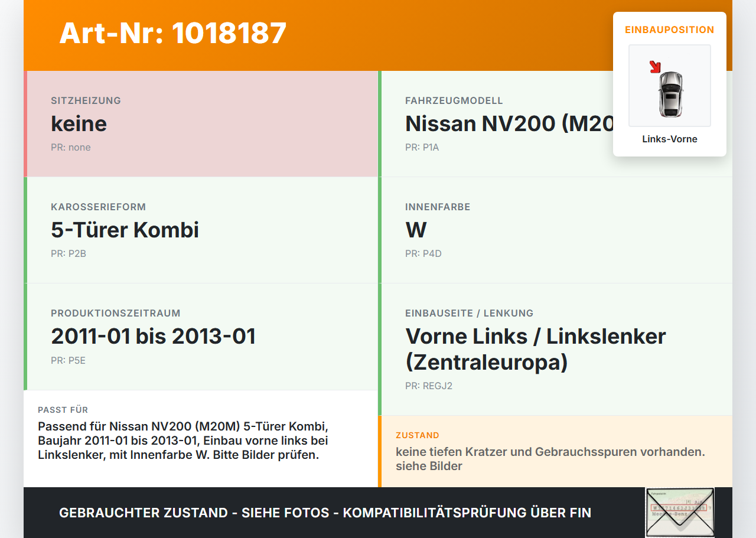Select the Art-Nr: 1018187 heading
The image size is (756, 538).
click(x=173, y=33)
